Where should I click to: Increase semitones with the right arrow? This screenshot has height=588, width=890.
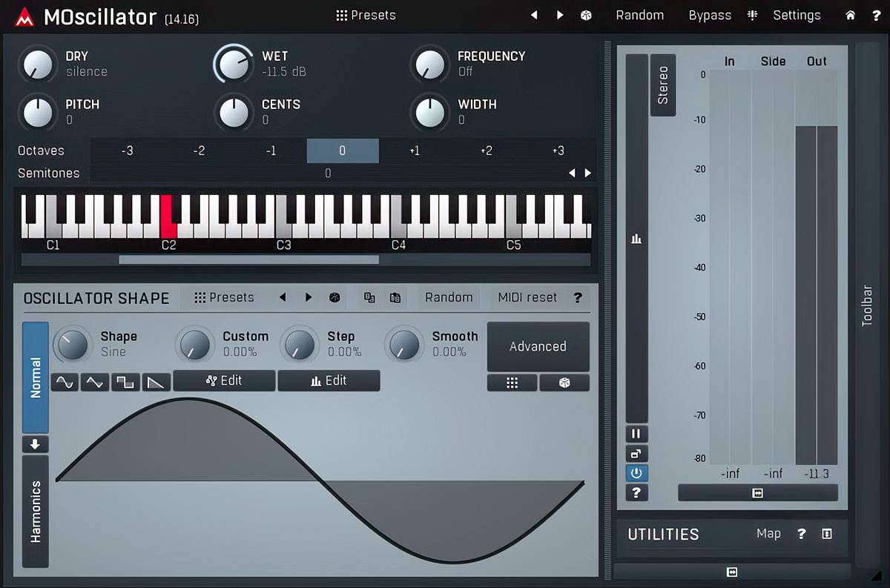(x=588, y=173)
